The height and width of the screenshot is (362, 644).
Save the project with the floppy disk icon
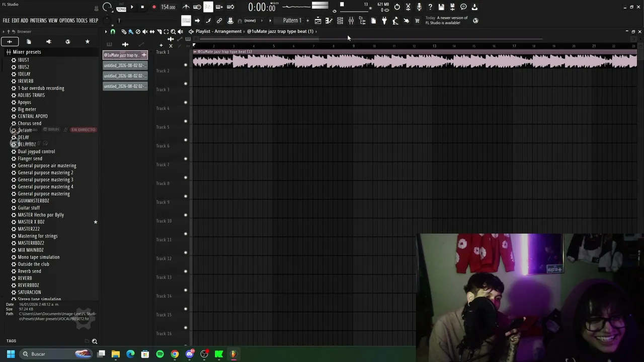[x=441, y=7]
